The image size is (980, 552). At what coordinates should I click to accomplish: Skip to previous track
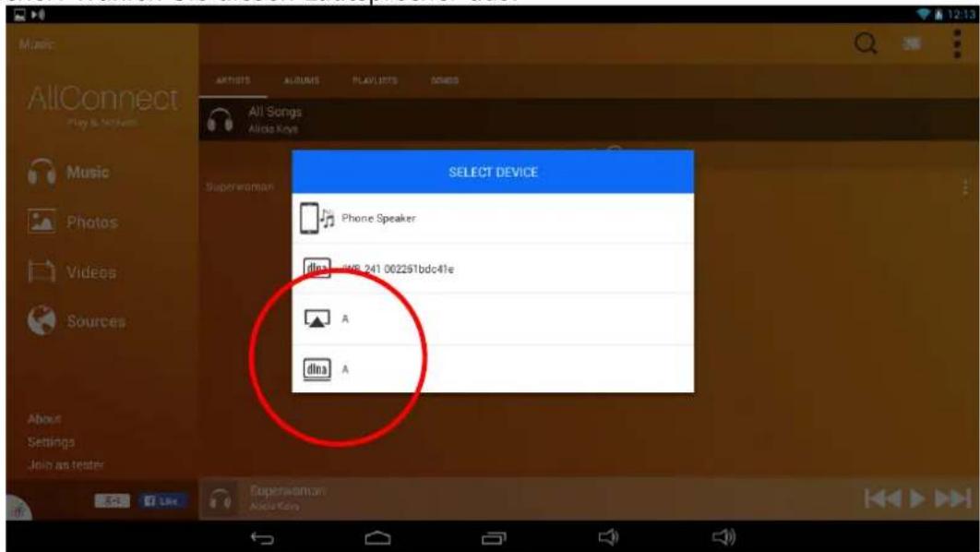click(882, 498)
